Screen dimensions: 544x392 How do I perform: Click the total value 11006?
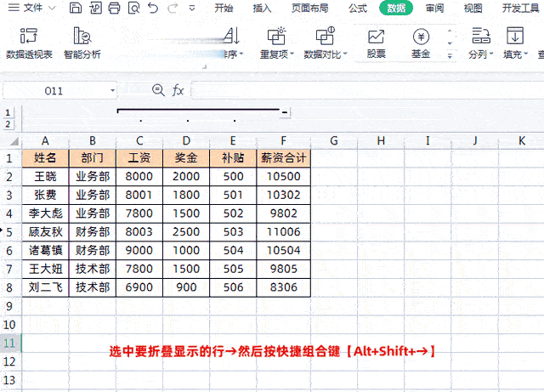tap(283, 231)
